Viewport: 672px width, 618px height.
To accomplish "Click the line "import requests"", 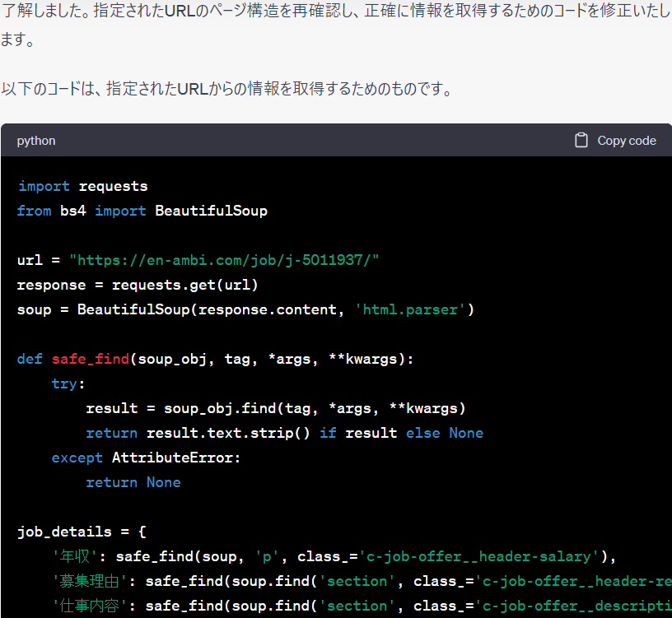I will pos(82,186).
